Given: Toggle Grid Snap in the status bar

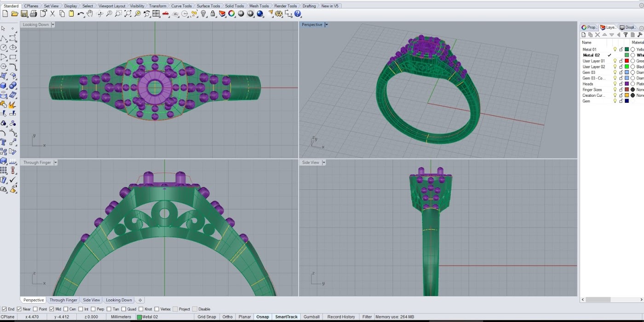Looking at the screenshot, I should pos(207,317).
